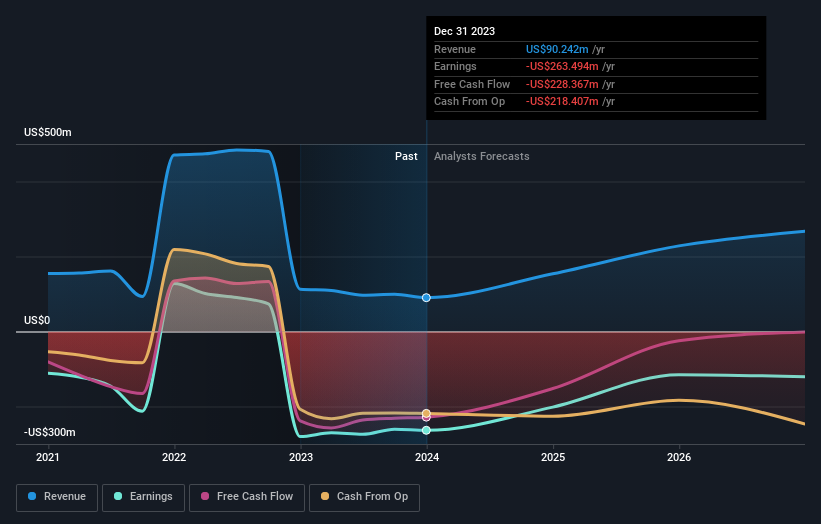
Task: Click the -US$218.407m cash from op value
Action: tap(562, 102)
